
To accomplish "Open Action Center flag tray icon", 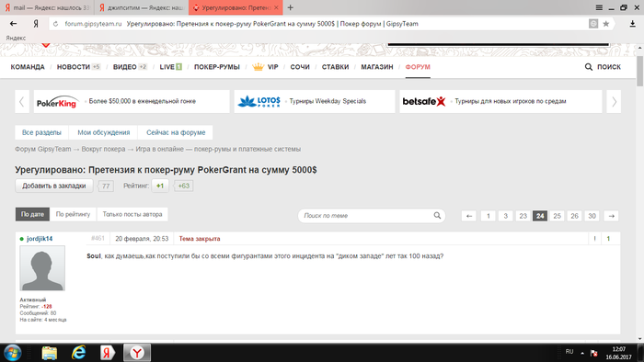I will [x=594, y=353].
